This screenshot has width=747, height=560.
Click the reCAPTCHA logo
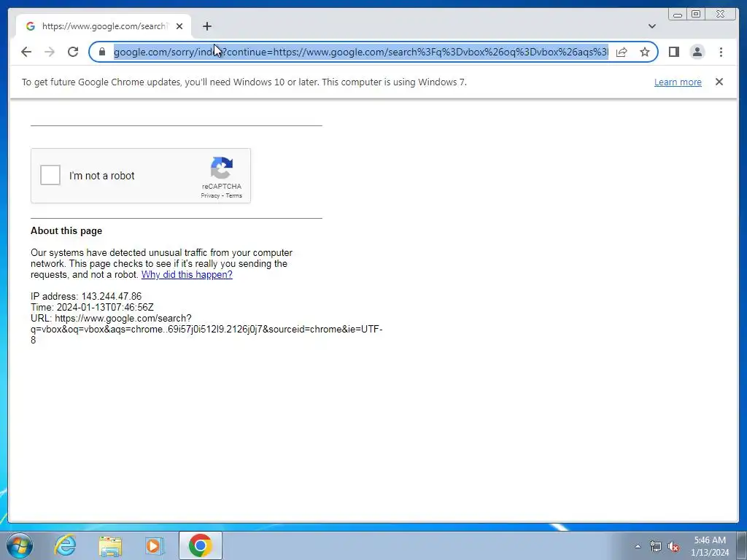point(222,168)
